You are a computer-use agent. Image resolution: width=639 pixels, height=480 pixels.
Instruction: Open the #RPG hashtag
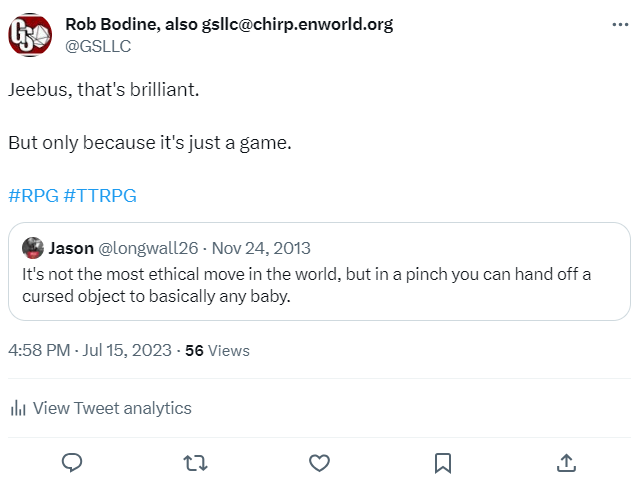tap(32, 196)
